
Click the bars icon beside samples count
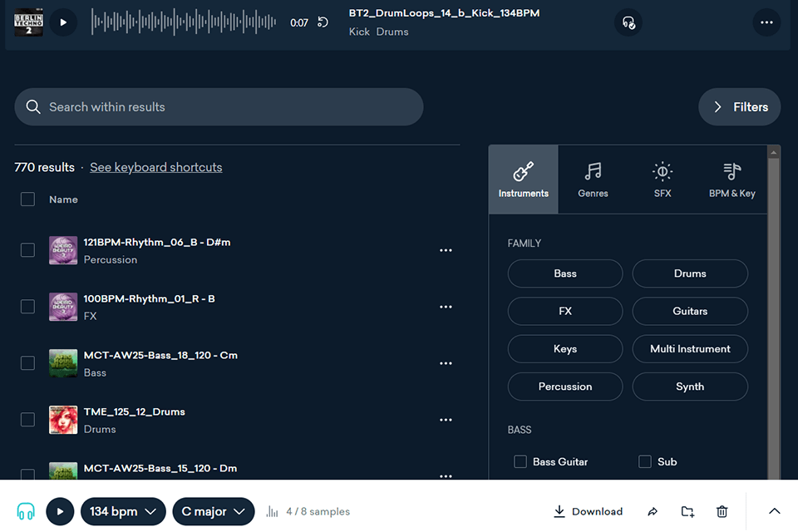click(x=273, y=511)
